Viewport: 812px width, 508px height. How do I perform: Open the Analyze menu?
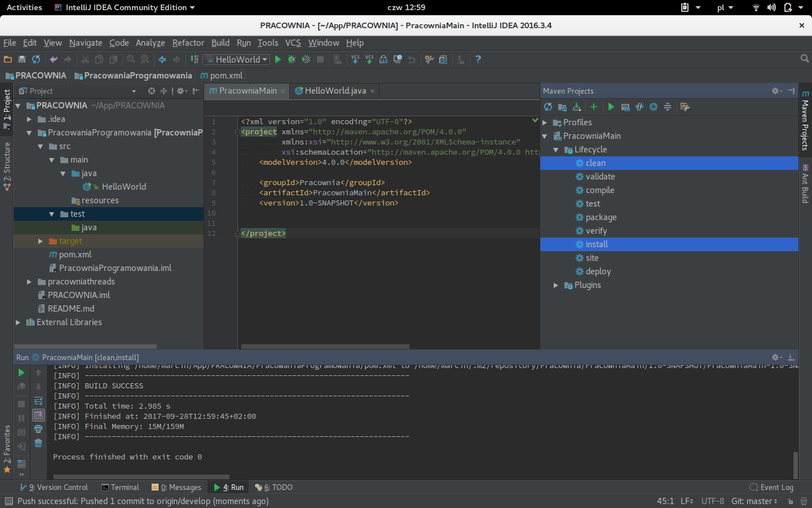pyautogui.click(x=151, y=43)
